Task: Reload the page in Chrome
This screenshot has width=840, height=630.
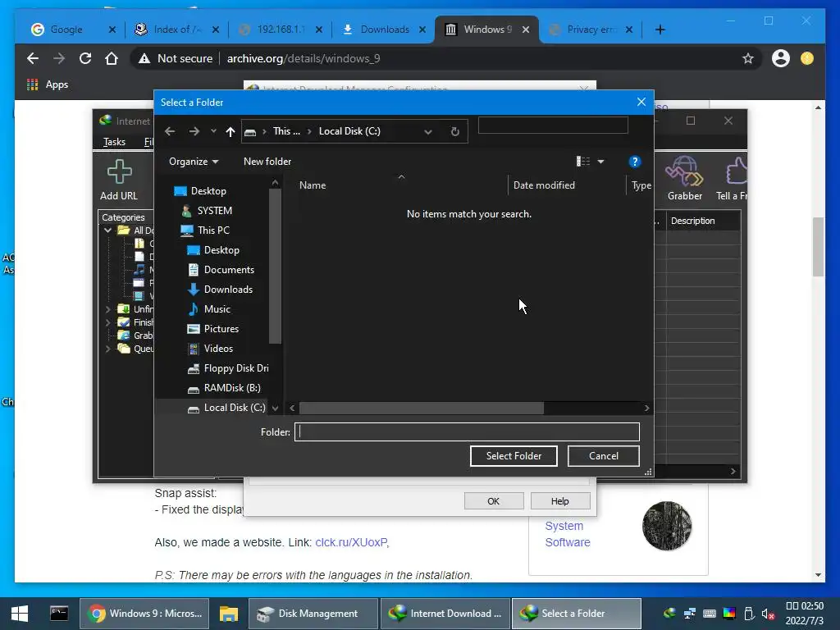Action: click(85, 58)
